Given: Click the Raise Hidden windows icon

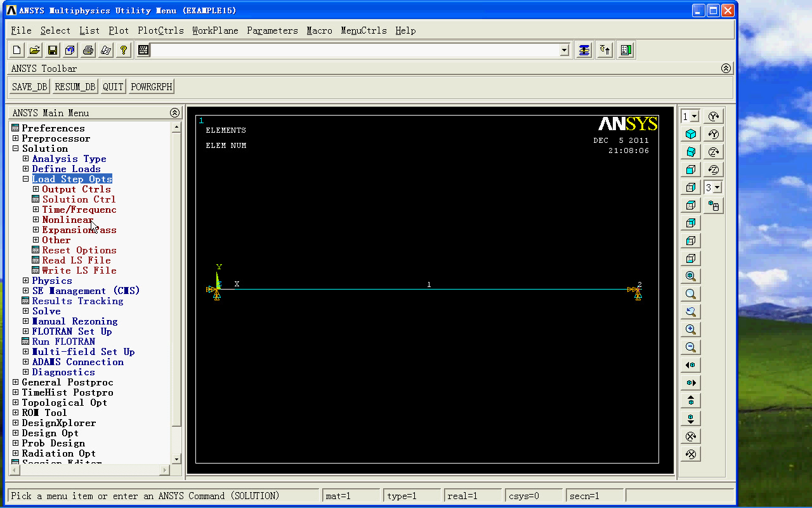Looking at the screenshot, I should pos(584,50).
